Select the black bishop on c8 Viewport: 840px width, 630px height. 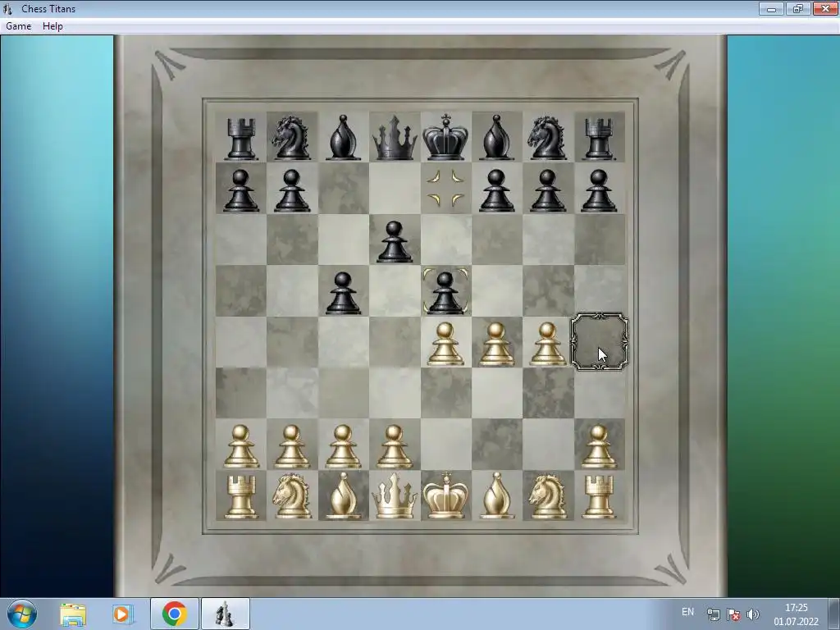point(343,138)
